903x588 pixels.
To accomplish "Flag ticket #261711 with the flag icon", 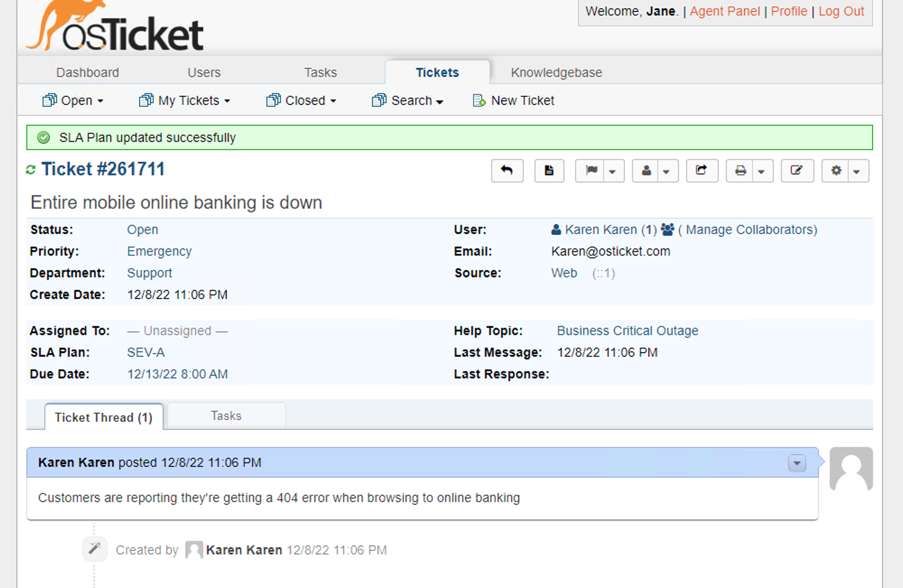I will (591, 171).
